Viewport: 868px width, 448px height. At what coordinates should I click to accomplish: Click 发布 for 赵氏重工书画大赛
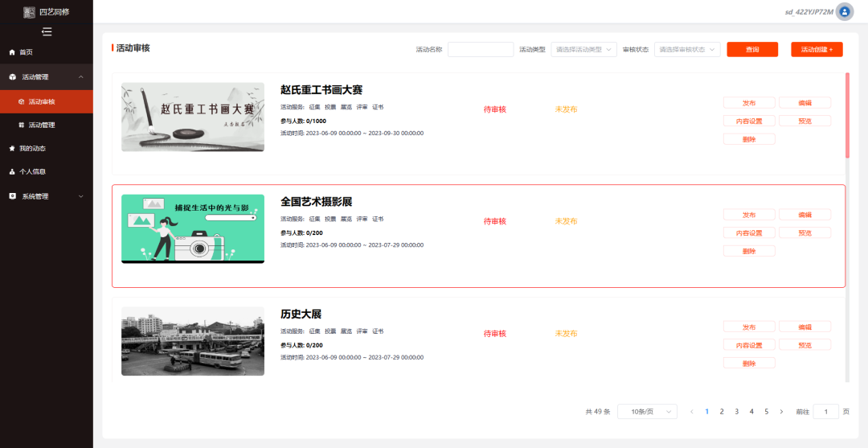point(749,102)
